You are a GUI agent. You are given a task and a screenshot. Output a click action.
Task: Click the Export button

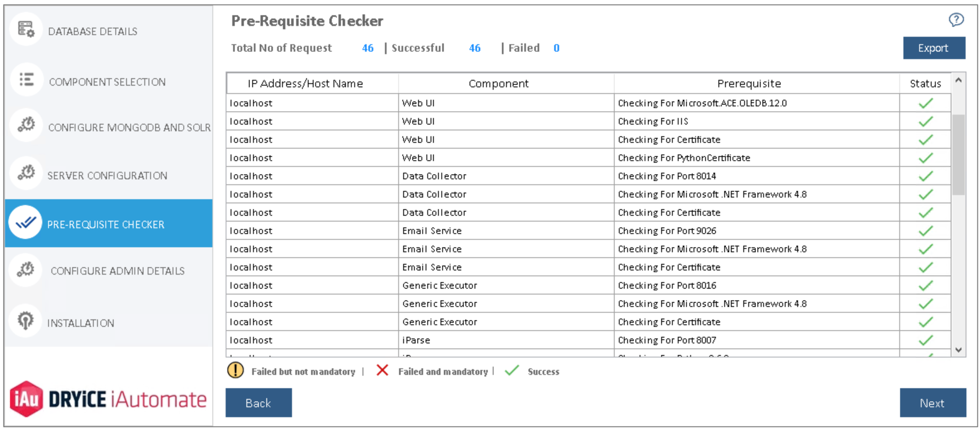[934, 48]
